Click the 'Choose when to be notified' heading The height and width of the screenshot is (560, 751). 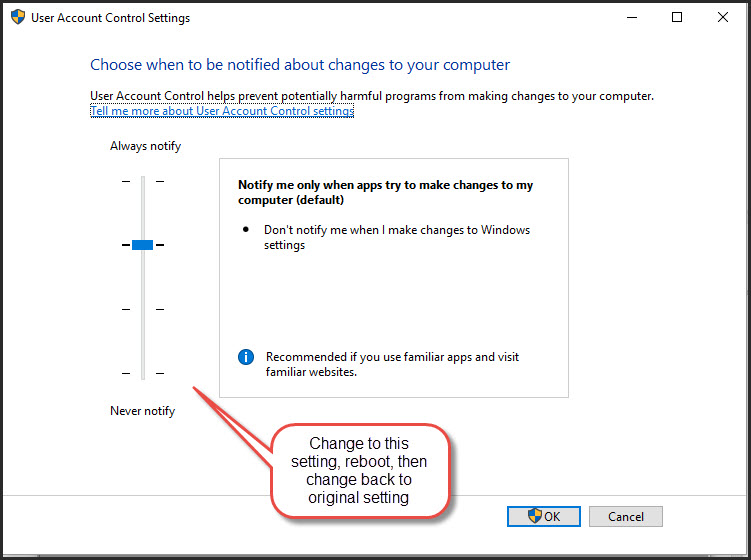[300, 65]
